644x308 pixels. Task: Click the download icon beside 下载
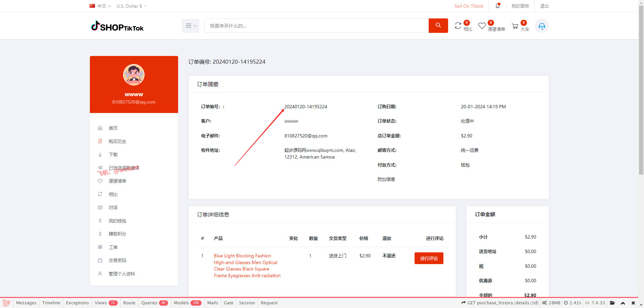[100, 155]
